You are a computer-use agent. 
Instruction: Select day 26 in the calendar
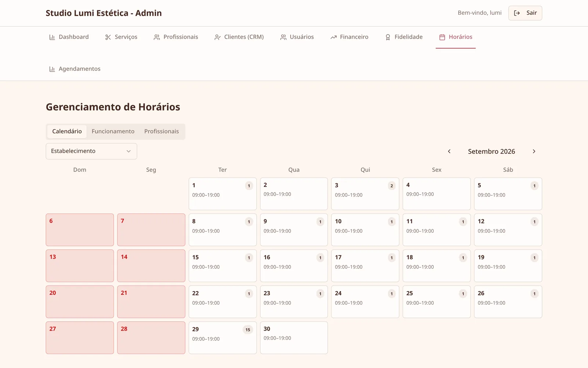point(508,302)
